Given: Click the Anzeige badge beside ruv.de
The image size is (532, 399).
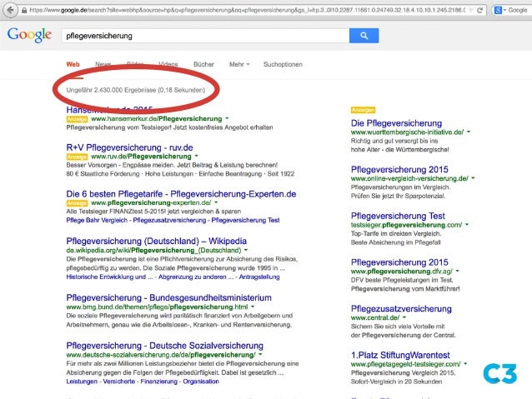Looking at the screenshot, I should click(x=77, y=157).
